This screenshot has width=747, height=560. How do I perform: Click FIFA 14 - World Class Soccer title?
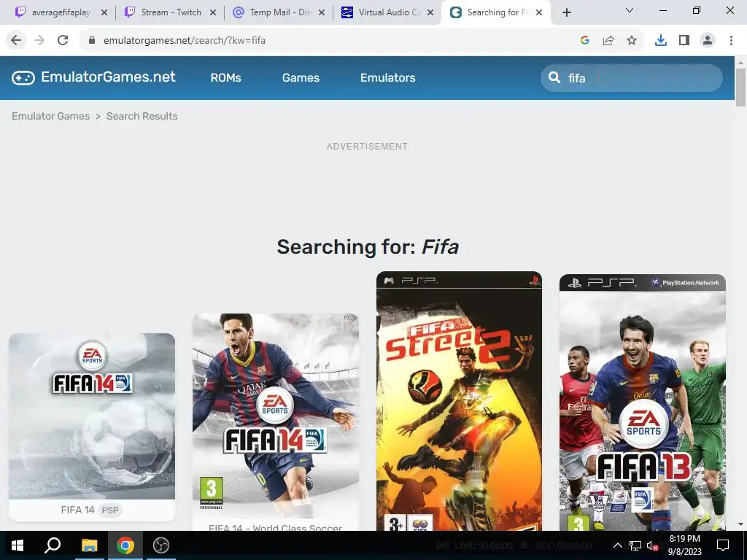tap(275, 526)
